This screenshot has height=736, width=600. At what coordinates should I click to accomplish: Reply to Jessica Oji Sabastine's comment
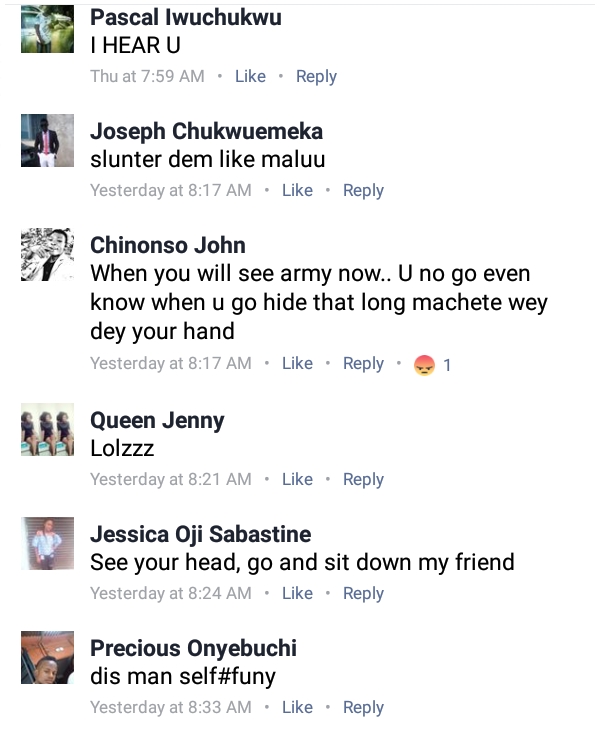tap(363, 593)
